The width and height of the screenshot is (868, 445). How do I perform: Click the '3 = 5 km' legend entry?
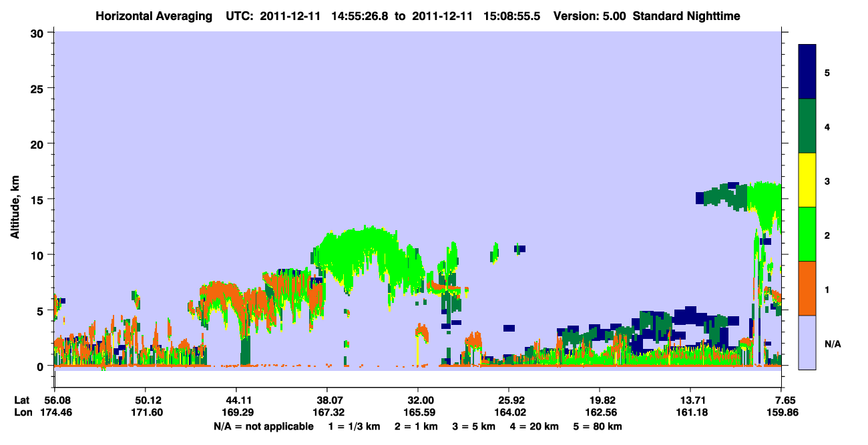click(x=475, y=426)
